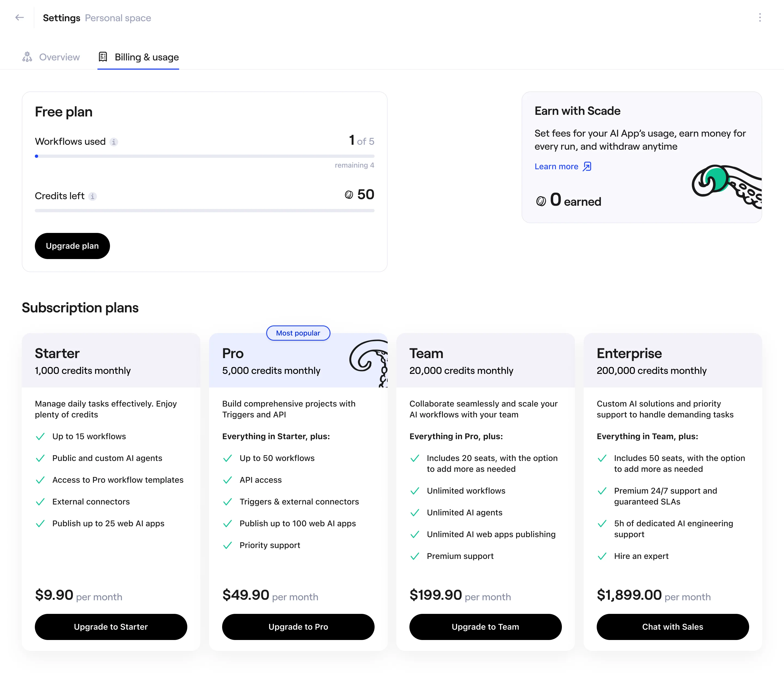784x677 pixels.
Task: Open the three-dot options menu
Action: tap(760, 17)
